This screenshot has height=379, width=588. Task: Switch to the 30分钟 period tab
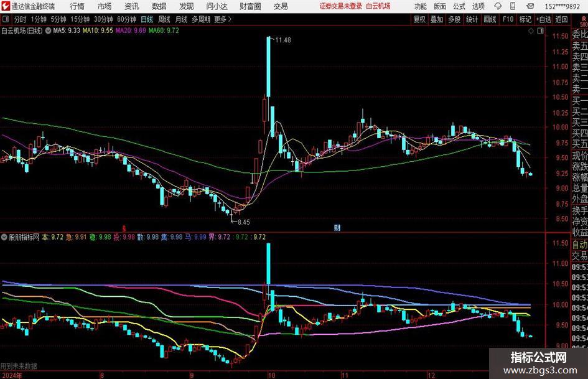pyautogui.click(x=103, y=19)
